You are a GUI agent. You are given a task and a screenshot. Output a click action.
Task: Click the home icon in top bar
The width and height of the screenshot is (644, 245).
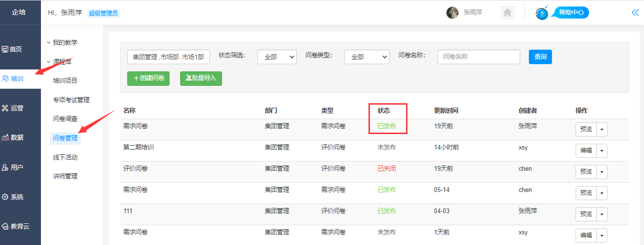(x=507, y=13)
